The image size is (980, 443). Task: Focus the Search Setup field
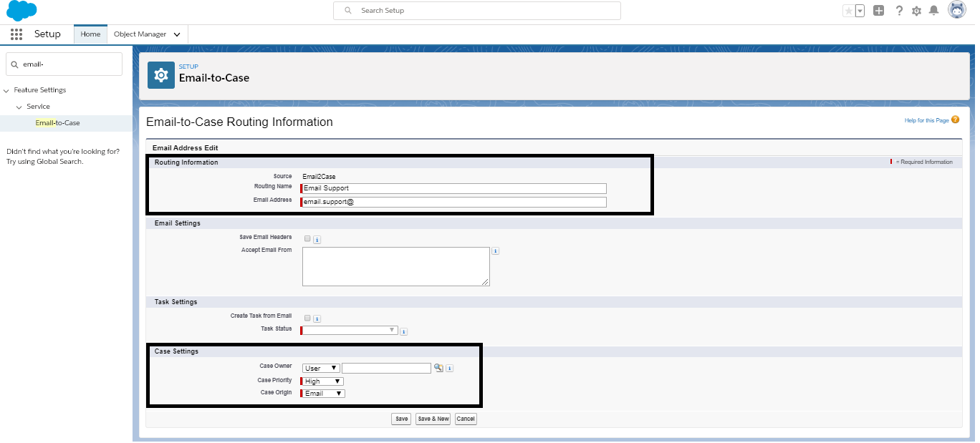(477, 11)
